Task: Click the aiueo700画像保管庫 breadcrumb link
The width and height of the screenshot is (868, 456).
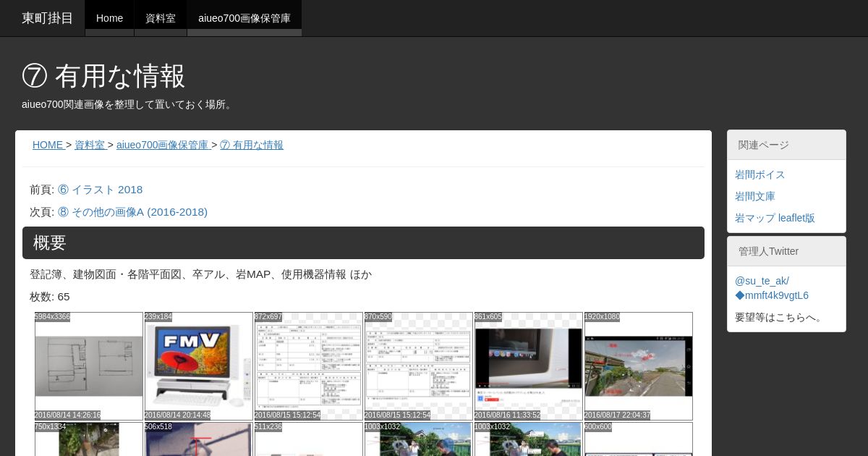Action: pyautogui.click(x=163, y=145)
